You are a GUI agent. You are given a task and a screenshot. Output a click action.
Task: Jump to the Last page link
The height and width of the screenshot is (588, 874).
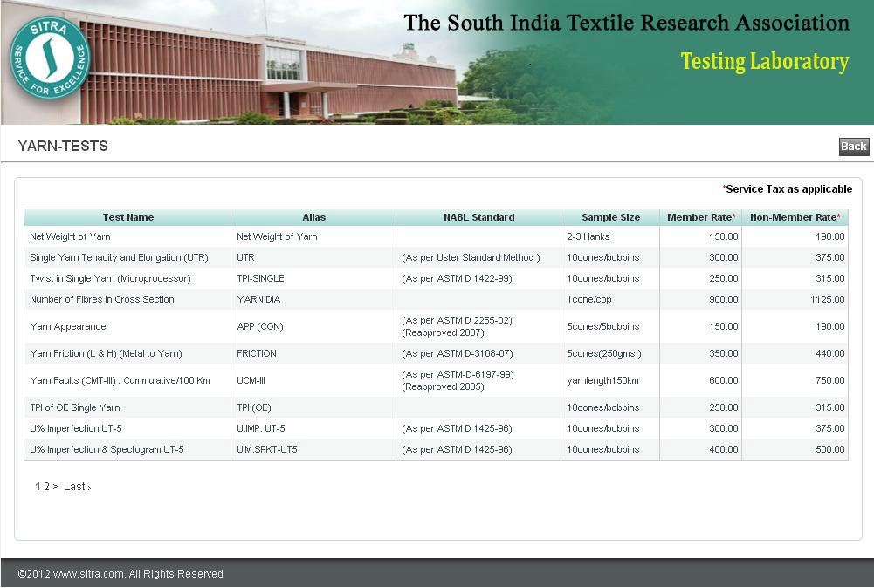click(77, 487)
